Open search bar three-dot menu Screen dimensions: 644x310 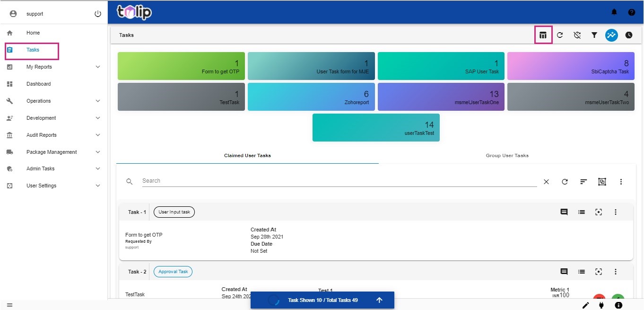point(621,182)
